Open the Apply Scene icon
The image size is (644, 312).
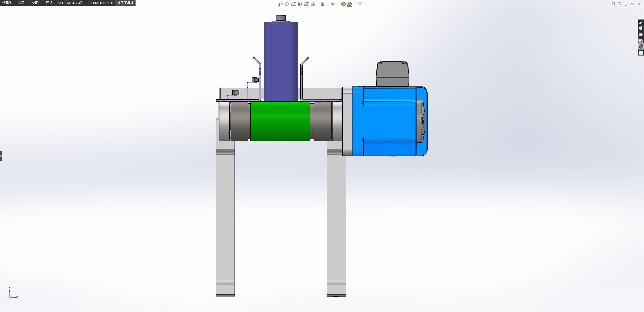[350, 4]
